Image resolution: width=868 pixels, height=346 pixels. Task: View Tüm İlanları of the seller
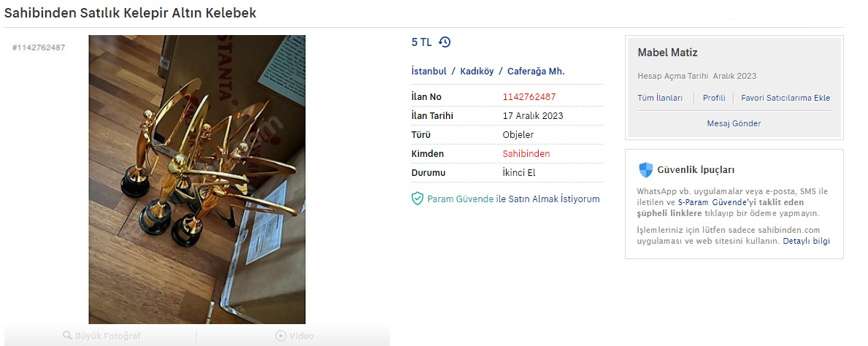click(x=660, y=98)
